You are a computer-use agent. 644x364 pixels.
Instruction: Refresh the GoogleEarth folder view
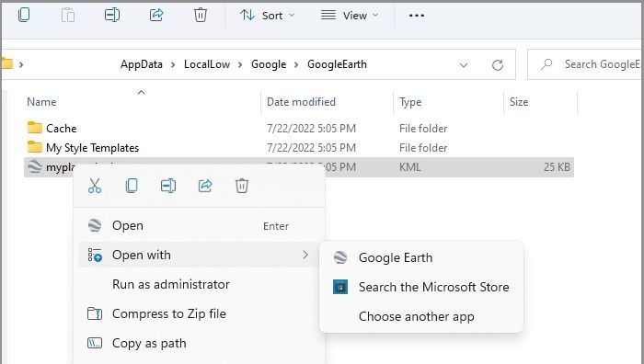tap(498, 65)
